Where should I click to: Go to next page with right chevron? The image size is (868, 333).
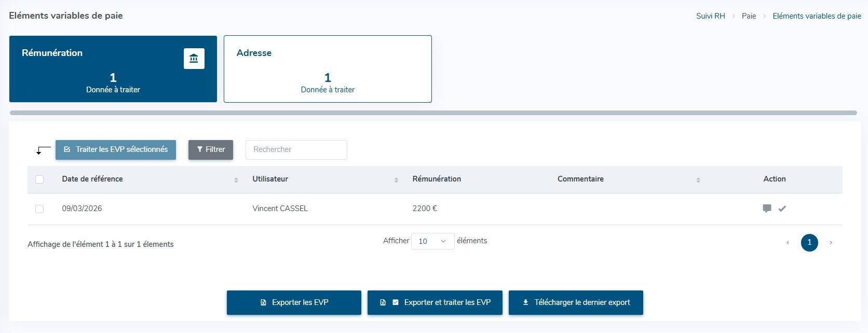pyautogui.click(x=831, y=243)
